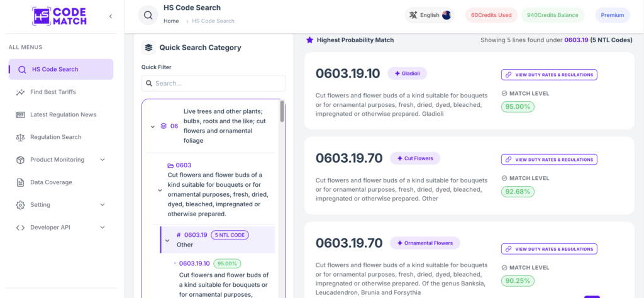Click the Quick Search Category layers icon
The image size is (644, 298).
pos(148,48)
